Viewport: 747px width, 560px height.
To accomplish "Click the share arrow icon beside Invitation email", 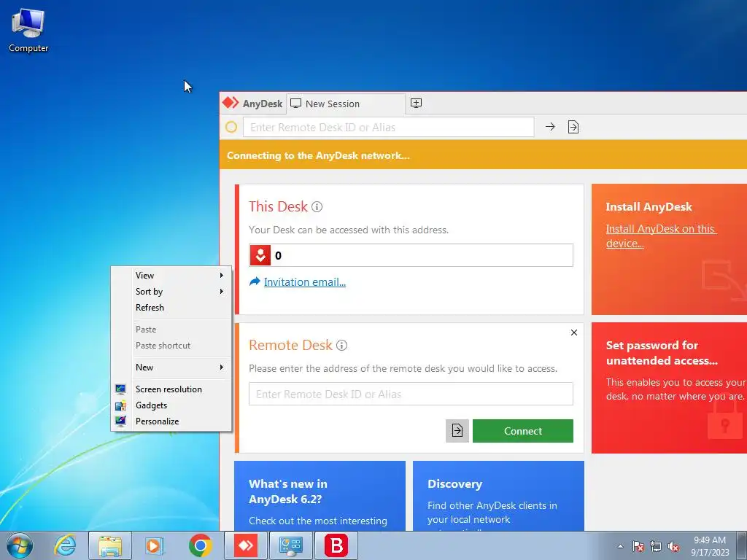I will [x=255, y=281].
